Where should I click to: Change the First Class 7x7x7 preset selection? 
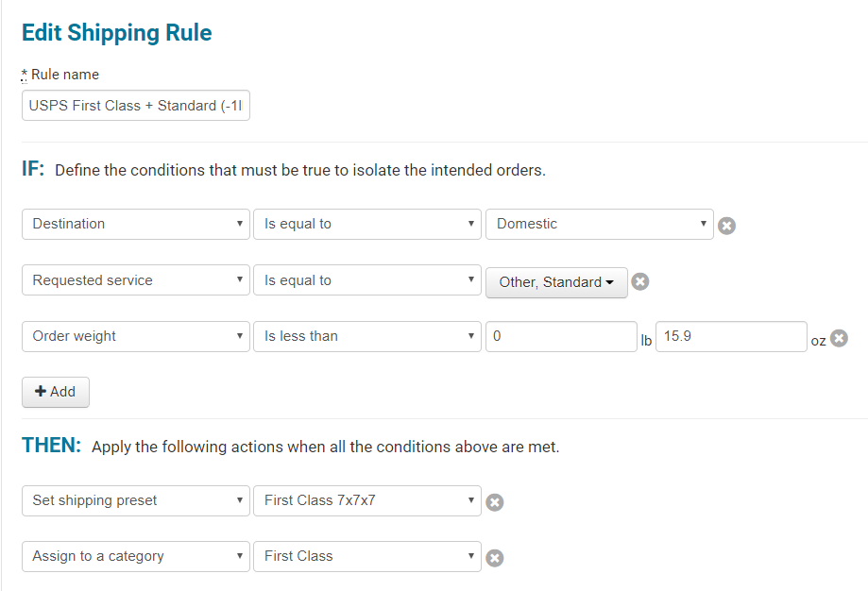tap(366, 500)
